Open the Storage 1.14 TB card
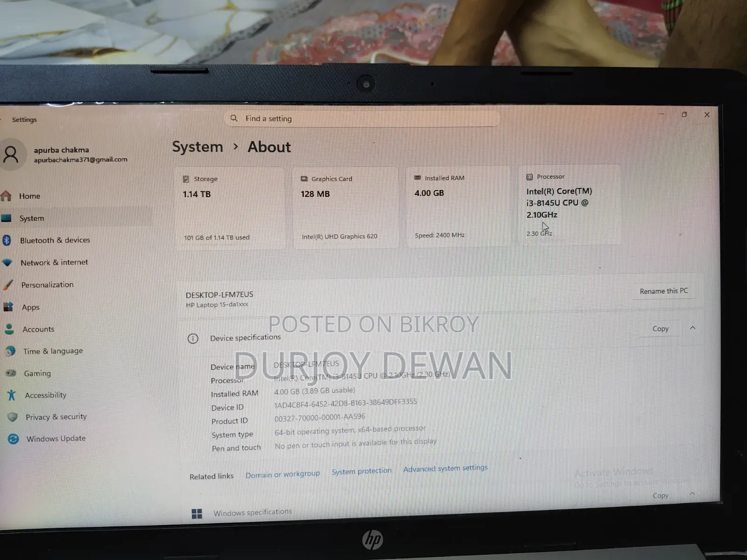747x560 pixels. (229, 208)
